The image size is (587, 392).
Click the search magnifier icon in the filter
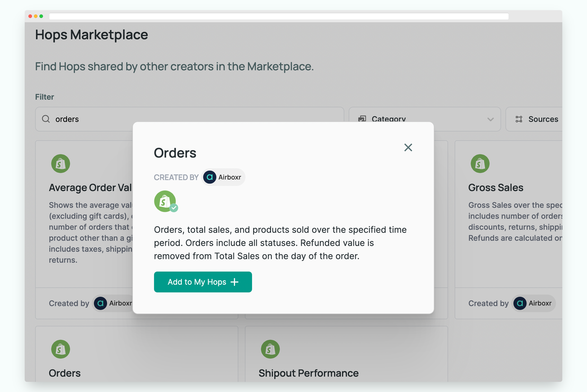click(x=46, y=119)
